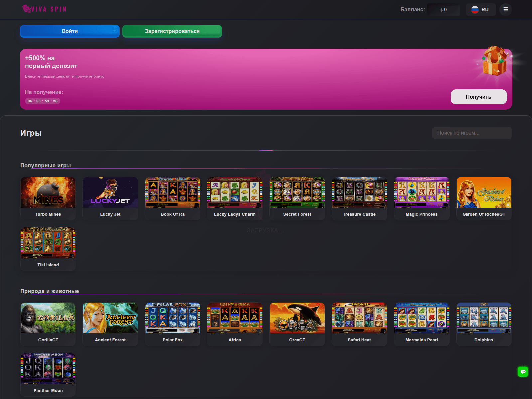
Task: Click the Lucky Jet title text
Action: pos(110,214)
